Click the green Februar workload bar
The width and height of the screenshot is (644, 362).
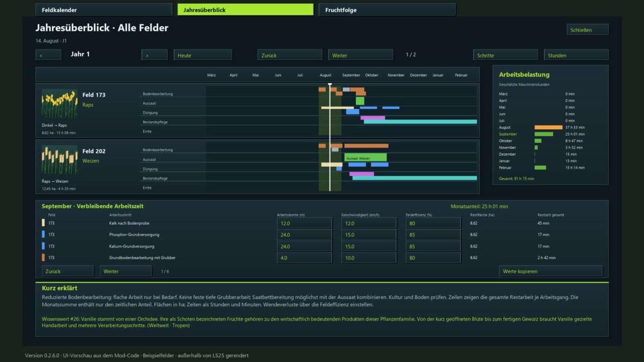(540, 167)
